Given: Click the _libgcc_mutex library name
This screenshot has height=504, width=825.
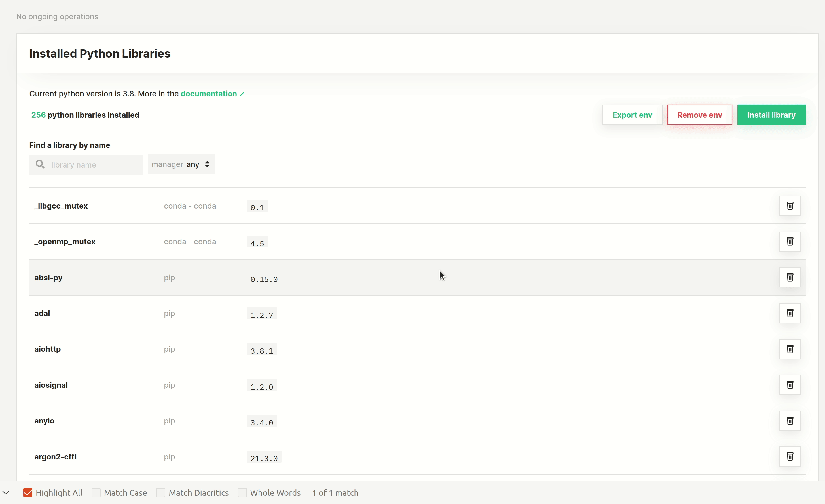Looking at the screenshot, I should tap(61, 206).
